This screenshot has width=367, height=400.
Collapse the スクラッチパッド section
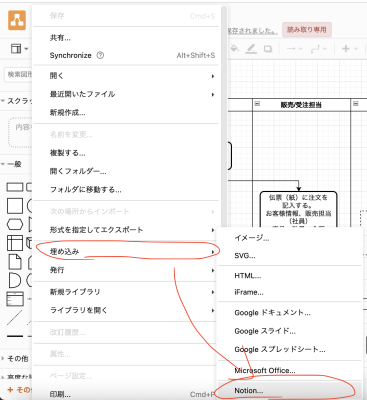click(17, 101)
